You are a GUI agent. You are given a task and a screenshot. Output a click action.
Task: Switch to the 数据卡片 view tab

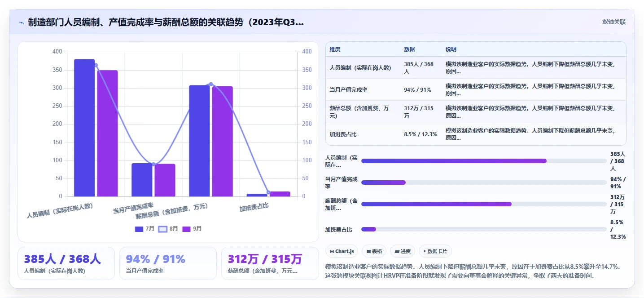pyautogui.click(x=435, y=251)
